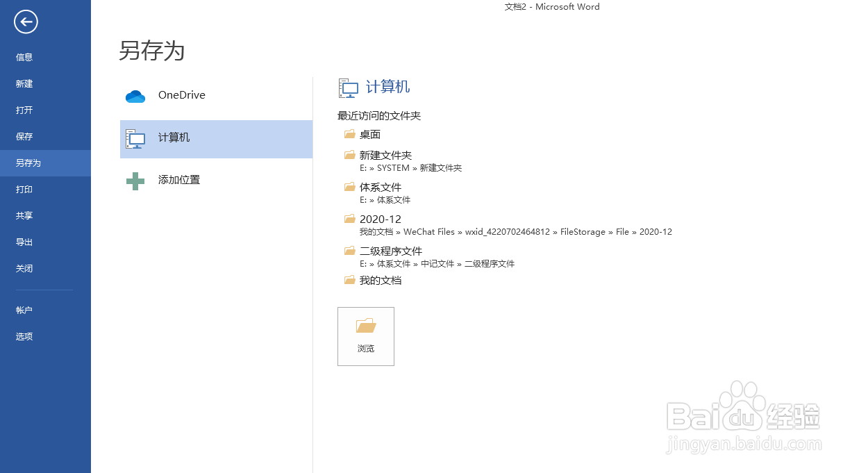
Task: Open the 我的文档 recent folder
Action: [381, 280]
